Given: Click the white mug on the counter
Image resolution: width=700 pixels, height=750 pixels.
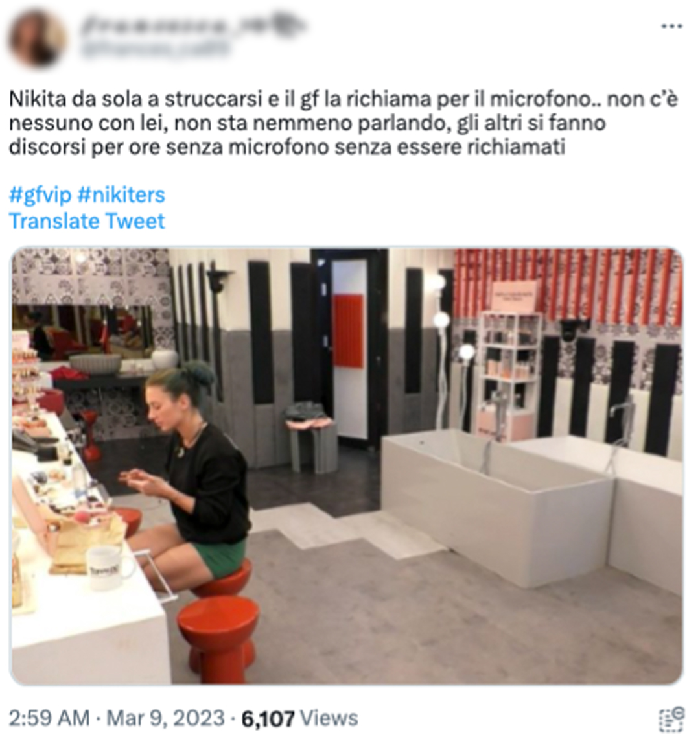Looking at the screenshot, I should pyautogui.click(x=105, y=567).
